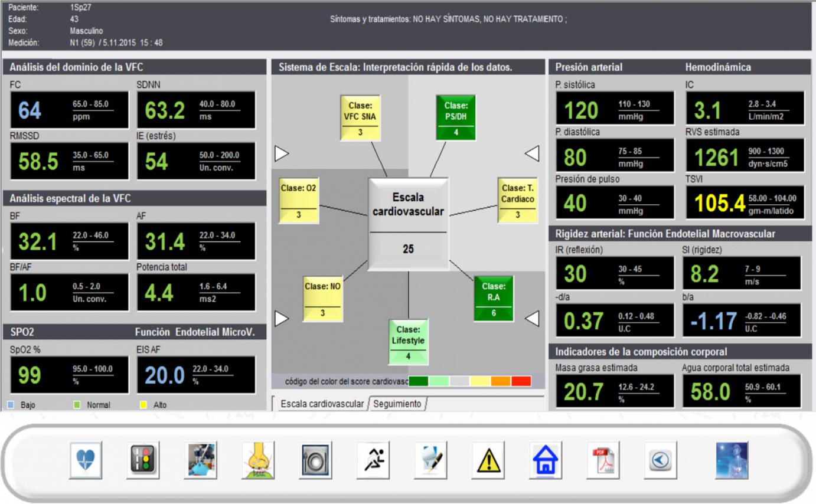Click the blue back arrow icon
Viewport: 816px width, 504px height.
pyautogui.click(x=660, y=460)
